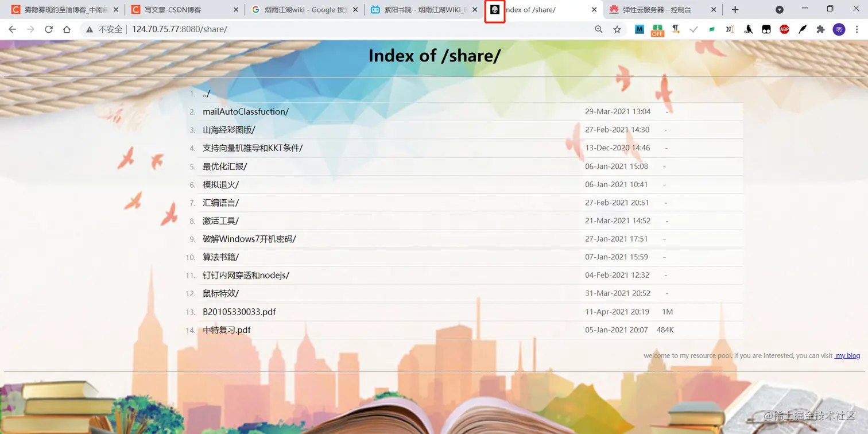Viewport: 868px width, 434px height.
Task: Open the Tampermonkey extension icon
Action: coord(766,29)
